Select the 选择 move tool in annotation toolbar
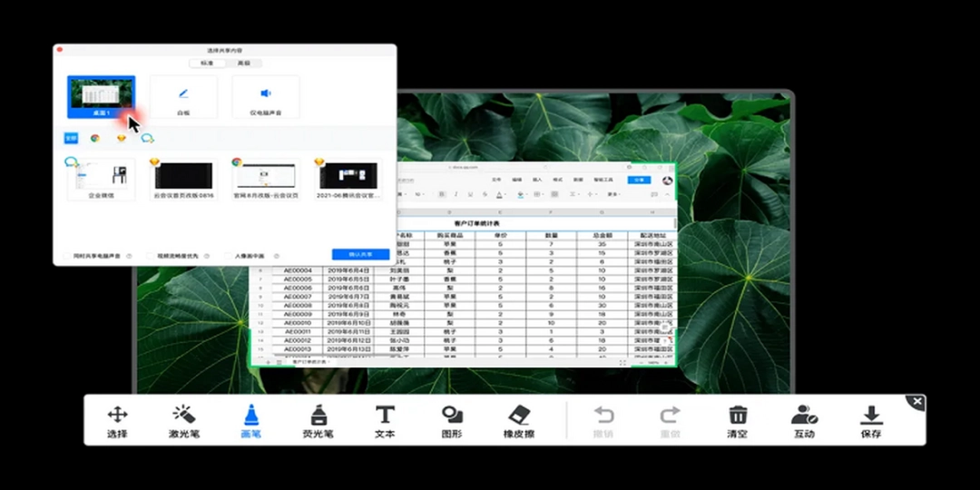The image size is (980, 490). [117, 420]
